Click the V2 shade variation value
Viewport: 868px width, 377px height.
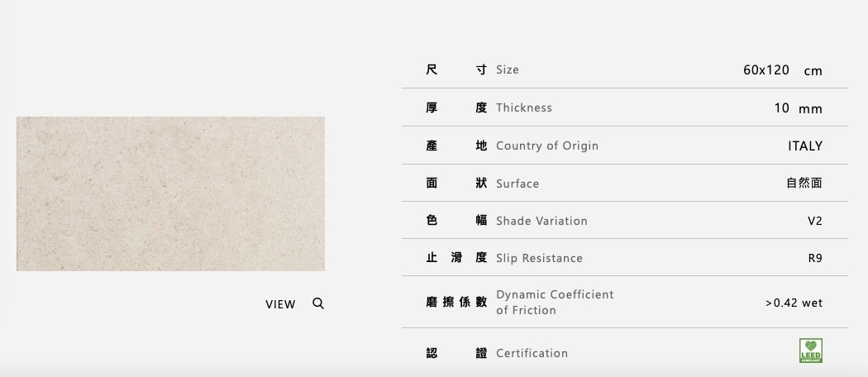(814, 221)
